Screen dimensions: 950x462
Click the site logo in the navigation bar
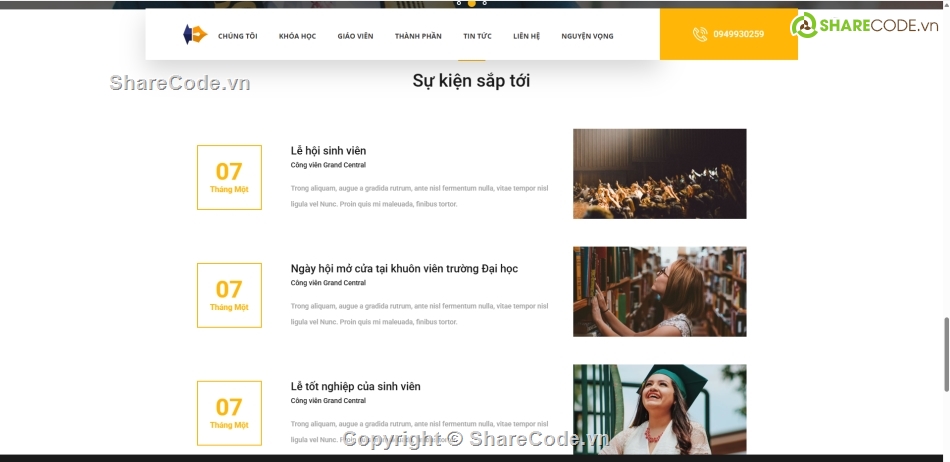[195, 35]
